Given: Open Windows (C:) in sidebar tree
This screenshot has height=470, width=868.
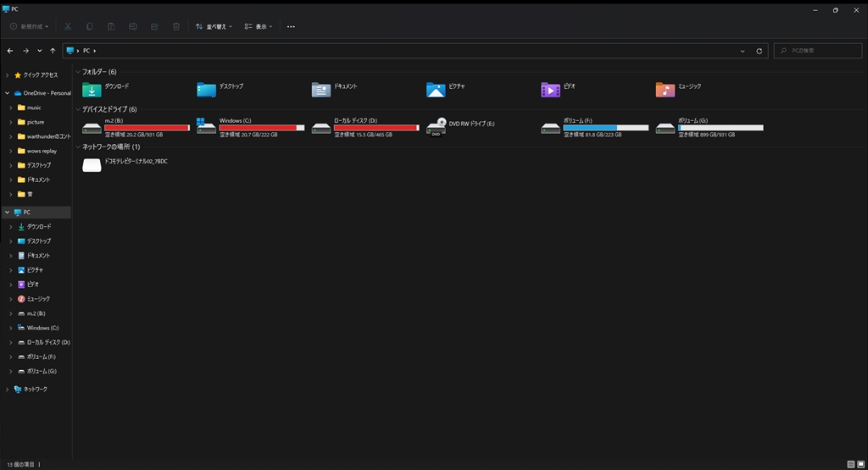Looking at the screenshot, I should [38, 328].
